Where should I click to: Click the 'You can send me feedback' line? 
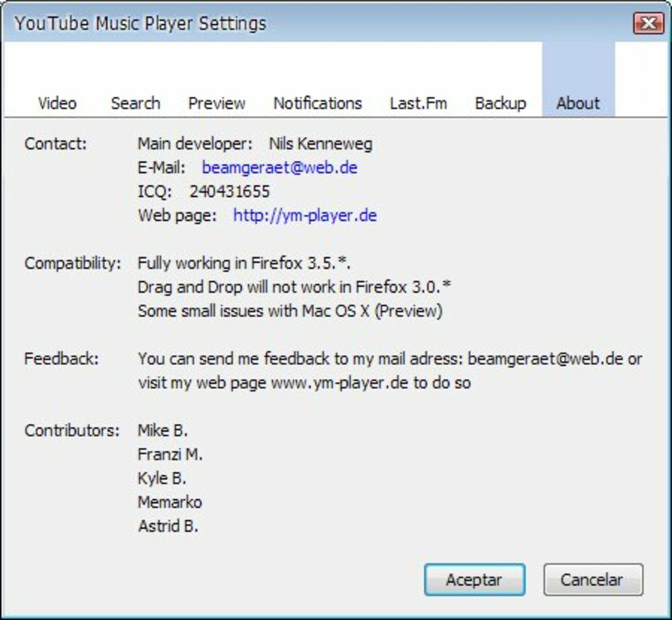(390, 359)
